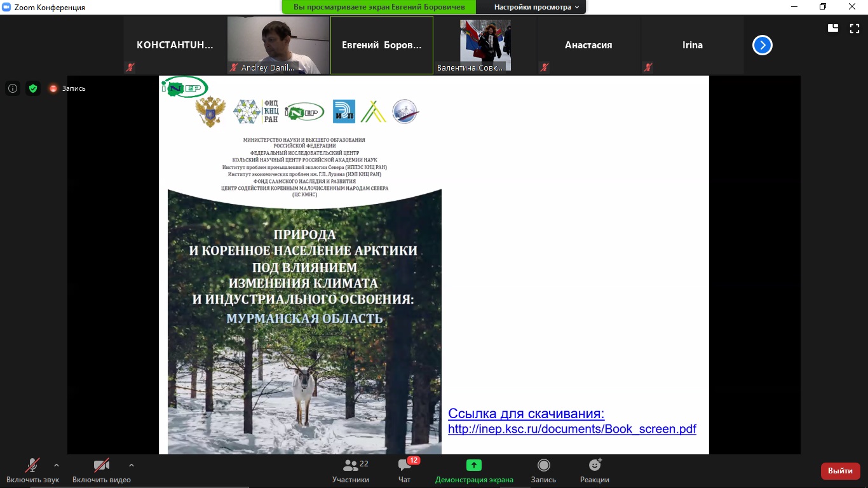Image resolution: width=868 pixels, height=488 pixels.
Task: Expand audio options arrow next to microphone
Action: pyautogui.click(x=57, y=465)
